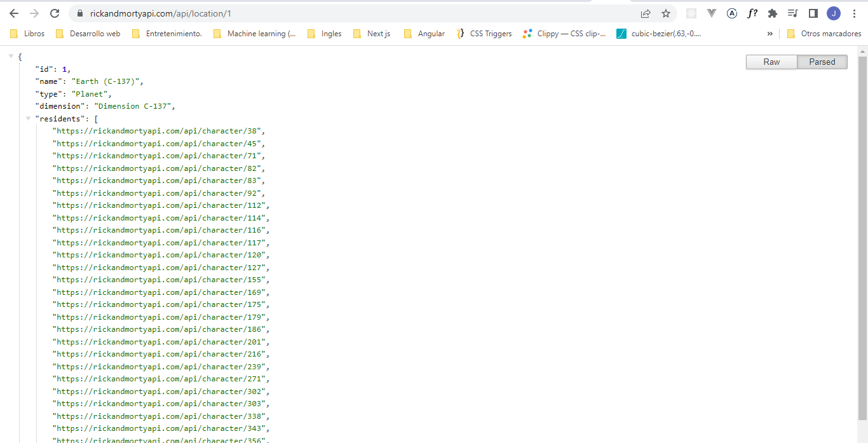Image resolution: width=868 pixels, height=443 pixels.
Task: Open the side panel icon
Action: [813, 13]
